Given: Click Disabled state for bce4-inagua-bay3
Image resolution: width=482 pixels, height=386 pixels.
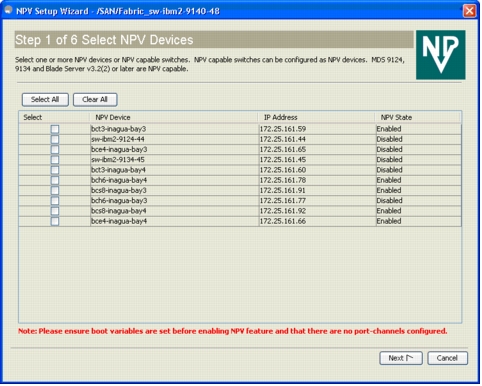Looking at the screenshot, I should click(390, 149).
